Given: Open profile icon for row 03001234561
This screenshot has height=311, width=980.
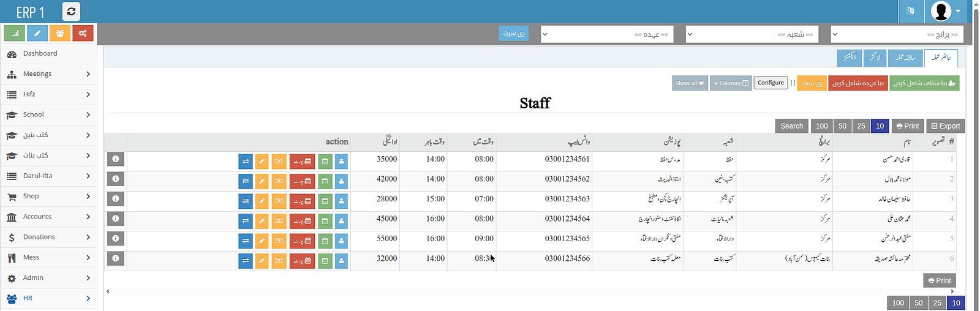Looking at the screenshot, I should [342, 161].
